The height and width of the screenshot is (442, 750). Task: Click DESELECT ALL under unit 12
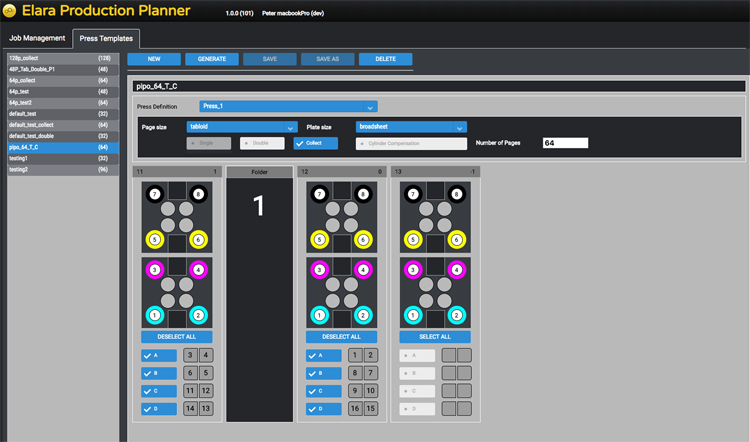coord(342,337)
